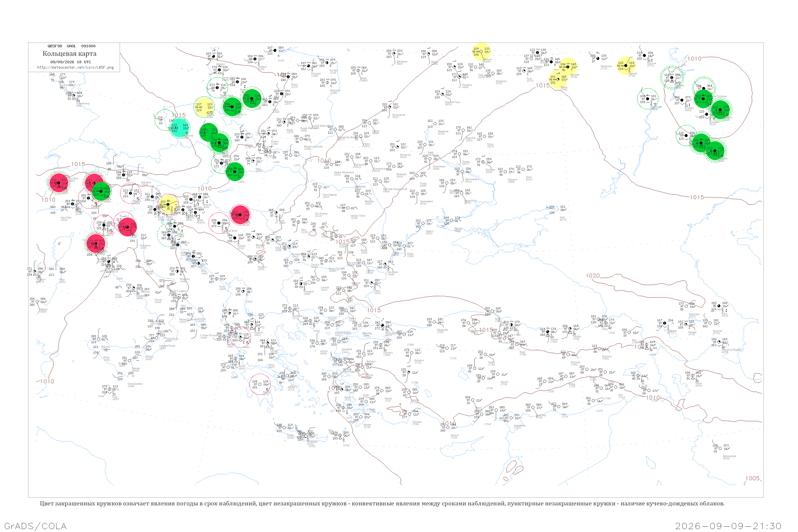Click the 1005 isobar label
Viewport: 798px width, 532px height.
click(x=752, y=478)
